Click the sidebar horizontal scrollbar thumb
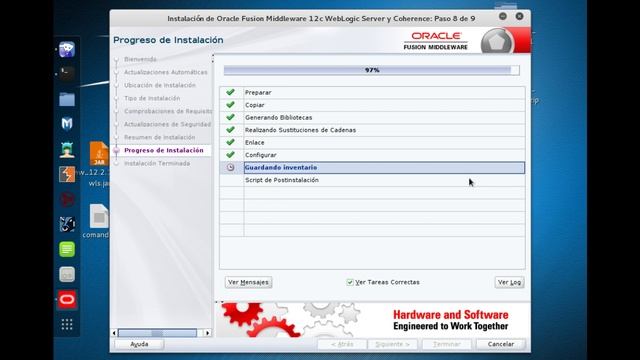 point(157,333)
